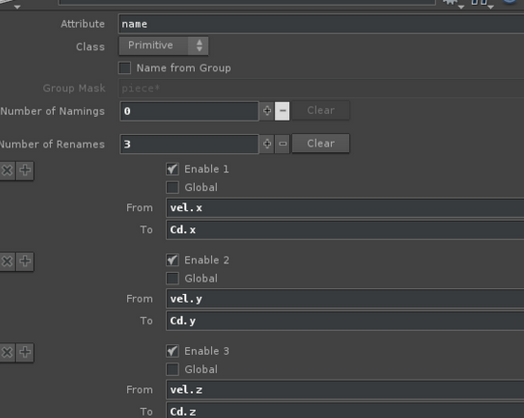Image resolution: width=524 pixels, height=418 pixels.
Task: Uncheck the Enable 1 checkbox
Action: point(172,169)
